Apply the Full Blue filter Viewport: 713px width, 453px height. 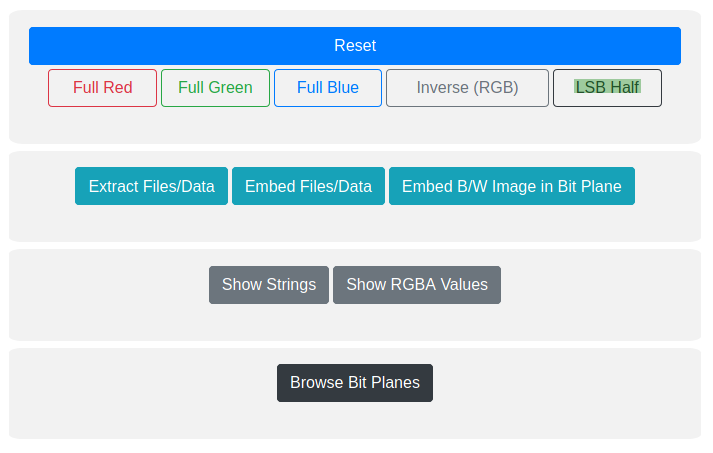point(328,88)
